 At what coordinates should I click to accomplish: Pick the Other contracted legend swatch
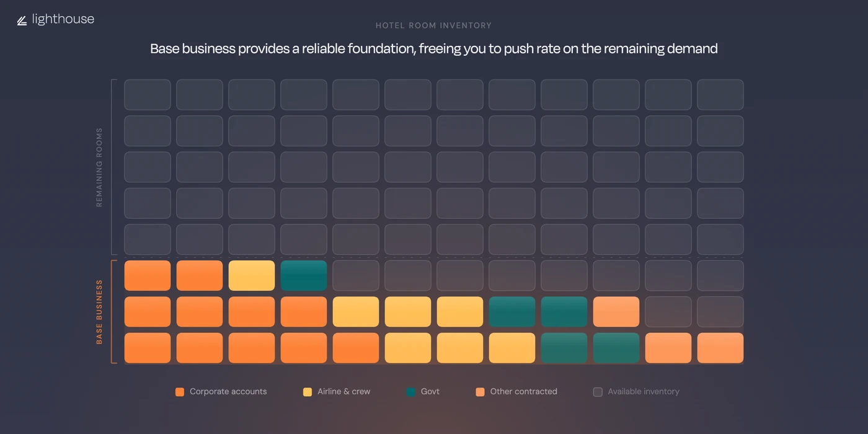point(480,392)
